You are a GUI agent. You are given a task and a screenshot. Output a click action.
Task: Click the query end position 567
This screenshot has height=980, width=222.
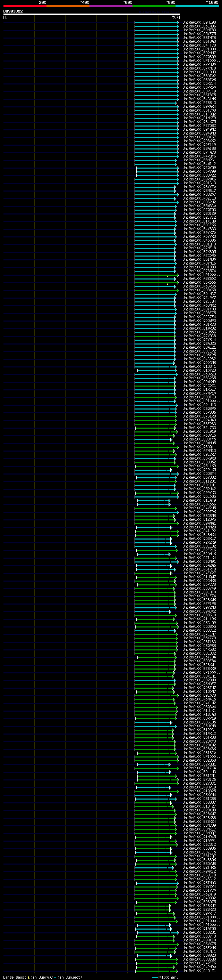(x=175, y=17)
